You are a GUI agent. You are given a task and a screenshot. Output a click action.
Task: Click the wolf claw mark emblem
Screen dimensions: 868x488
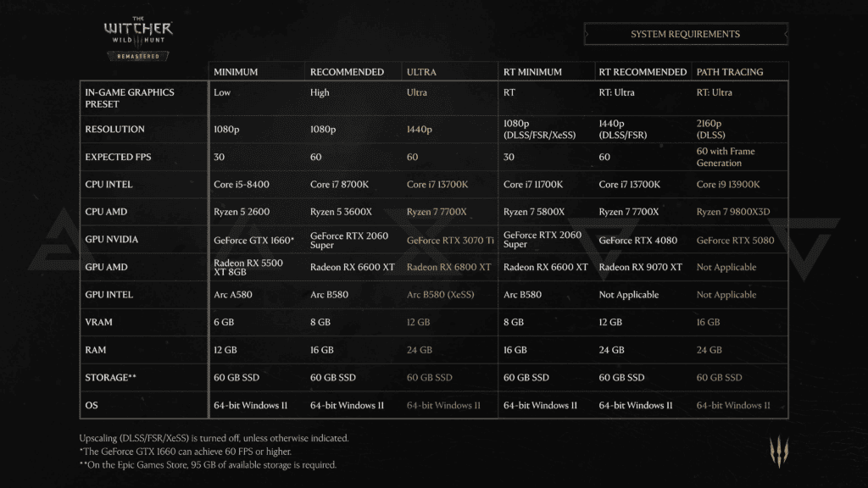[779, 452]
